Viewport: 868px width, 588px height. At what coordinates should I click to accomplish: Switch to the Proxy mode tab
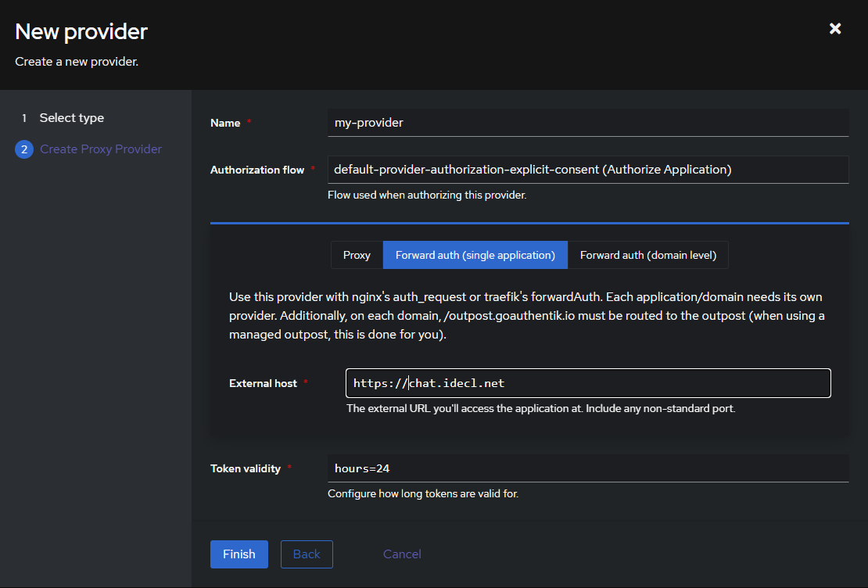(357, 255)
